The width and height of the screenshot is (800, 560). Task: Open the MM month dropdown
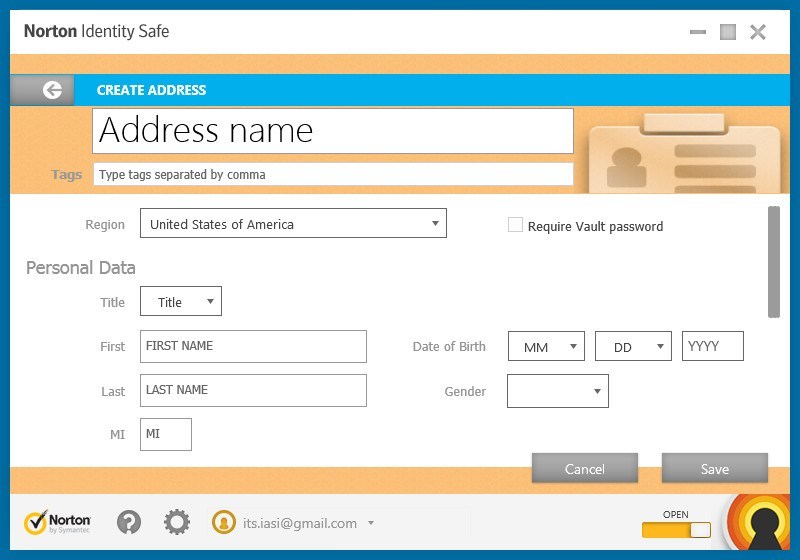click(546, 346)
